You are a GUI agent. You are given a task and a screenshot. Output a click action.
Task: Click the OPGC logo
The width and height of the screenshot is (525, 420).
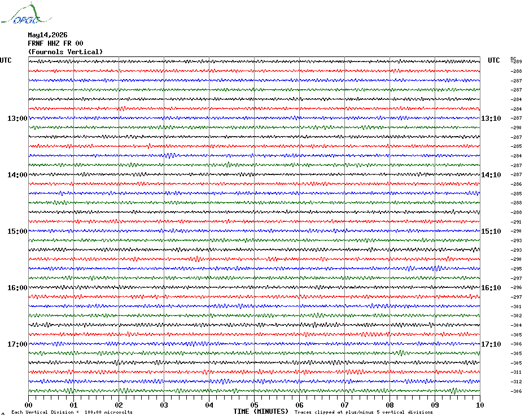(x=27, y=14)
